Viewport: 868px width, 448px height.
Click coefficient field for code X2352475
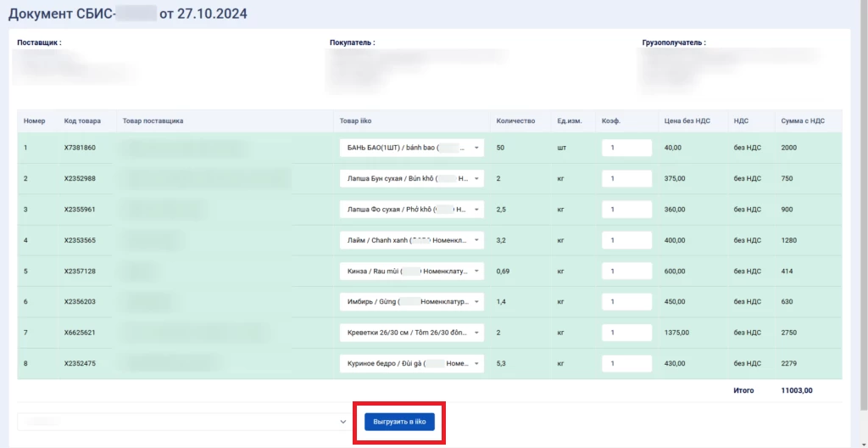coord(626,363)
